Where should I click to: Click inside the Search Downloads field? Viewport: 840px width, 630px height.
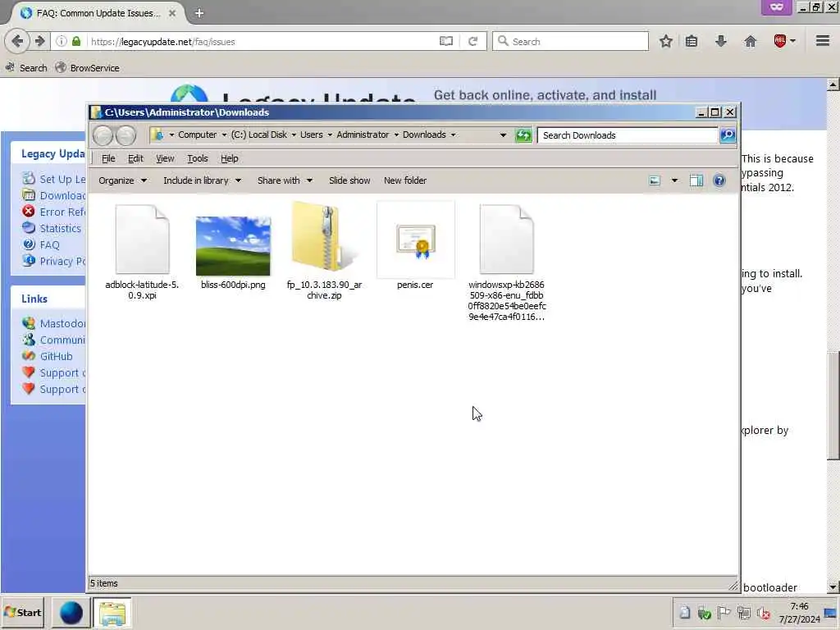pyautogui.click(x=628, y=135)
